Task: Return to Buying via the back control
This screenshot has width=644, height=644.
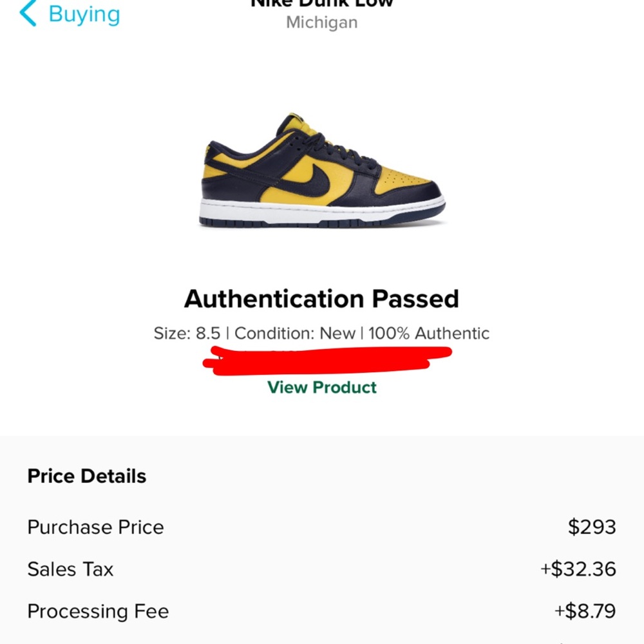Action: click(x=26, y=12)
